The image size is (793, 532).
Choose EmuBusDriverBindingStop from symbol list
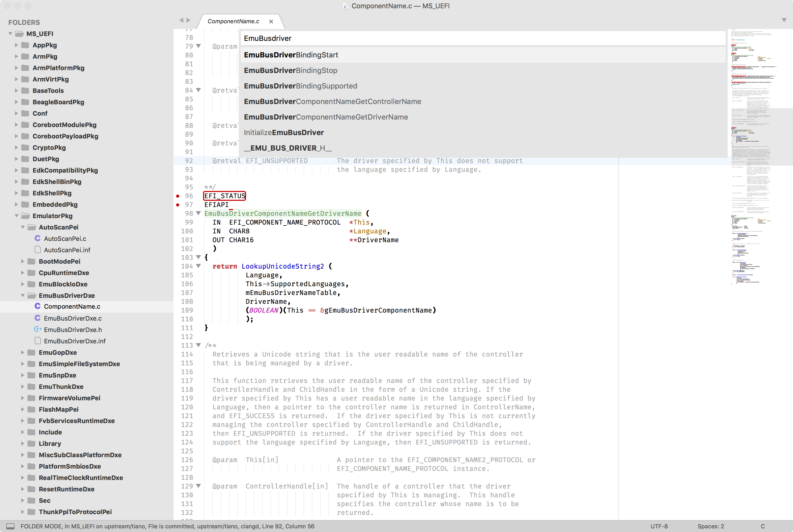tap(483, 70)
